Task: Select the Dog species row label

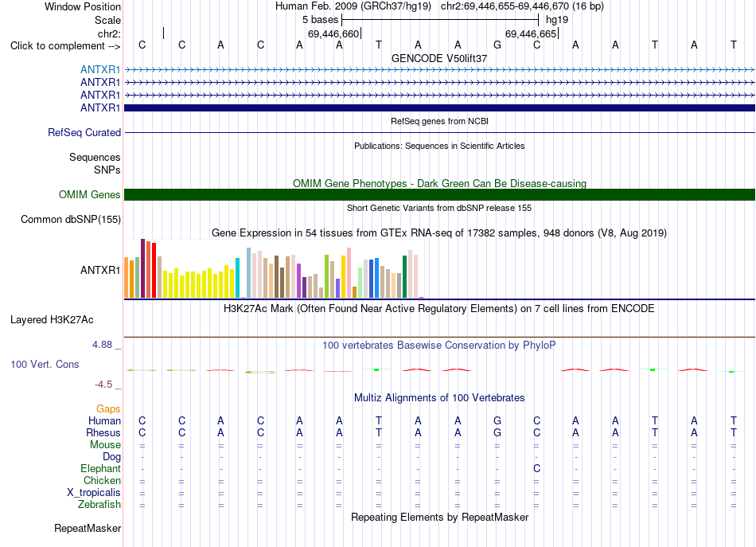Action: (111, 457)
